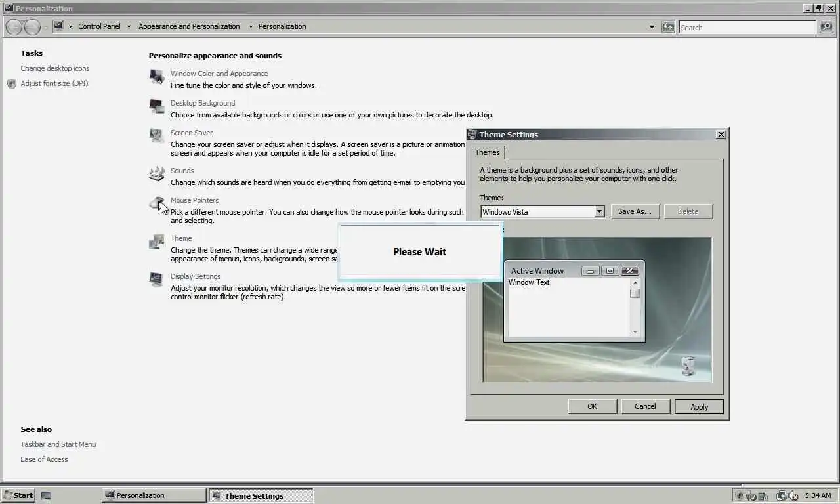Click the search magnifier button
The image size is (840, 504).
pos(826,27)
